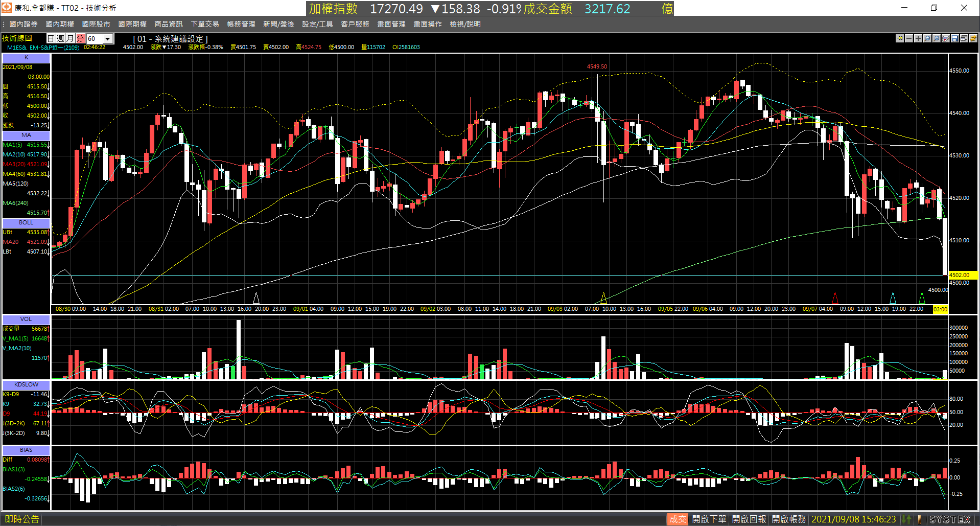Screen dimensions: 980x526
Task: Open the 國內證券 menu
Action: coord(24,24)
